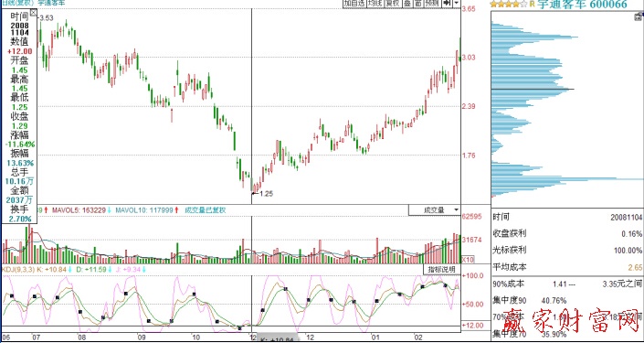The image size is (644, 343).
Task: Click the 加自选 toolbar button
Action: (x=354, y=4)
